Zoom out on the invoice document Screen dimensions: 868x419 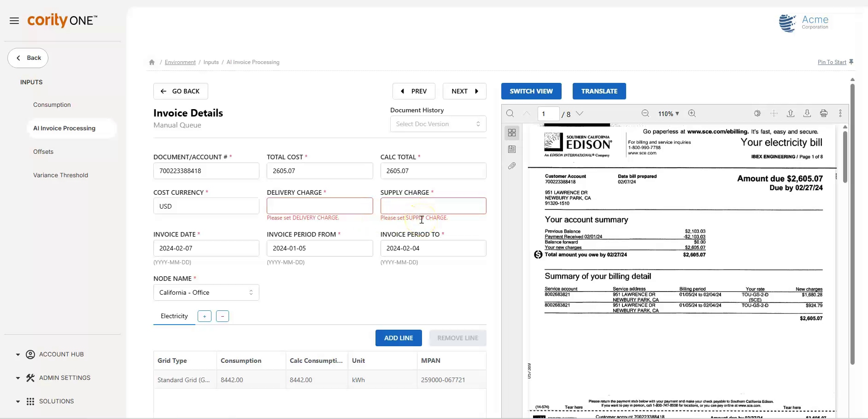click(645, 113)
